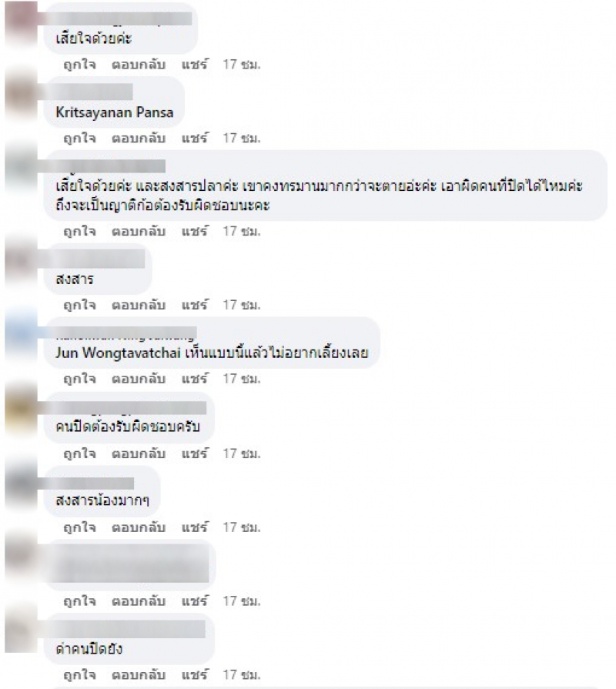Reply to the Jun Wongtavatchai comment
This screenshot has width=616, height=689.
tap(139, 378)
